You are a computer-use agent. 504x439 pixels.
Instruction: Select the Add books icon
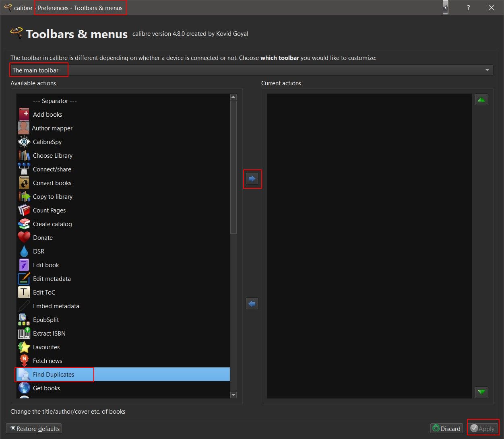pyautogui.click(x=24, y=114)
